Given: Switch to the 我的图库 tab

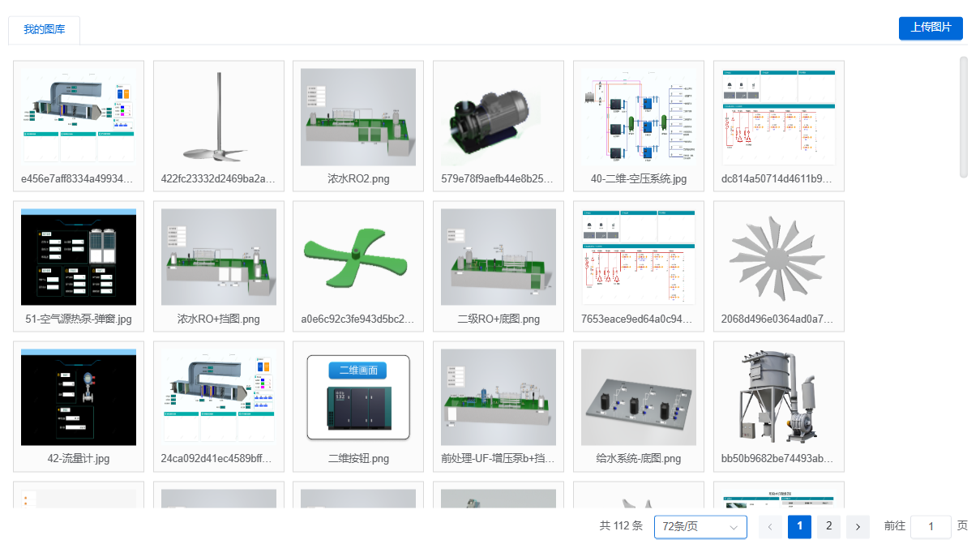Looking at the screenshot, I should click(45, 30).
